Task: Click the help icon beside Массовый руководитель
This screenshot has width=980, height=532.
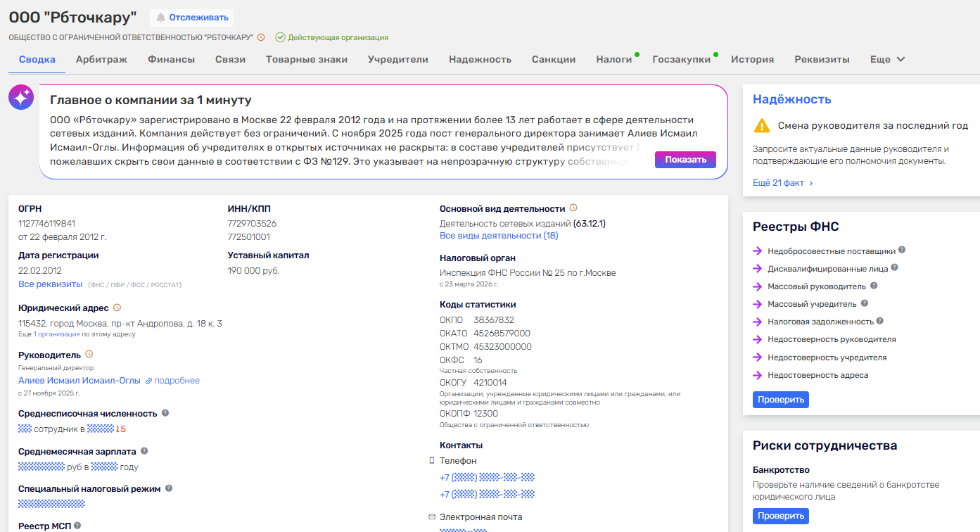Action: pyautogui.click(x=874, y=286)
